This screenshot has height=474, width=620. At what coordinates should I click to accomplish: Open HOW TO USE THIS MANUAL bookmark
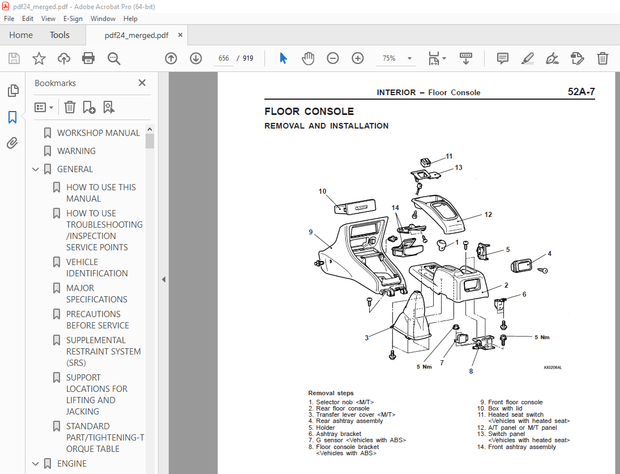[x=101, y=193]
